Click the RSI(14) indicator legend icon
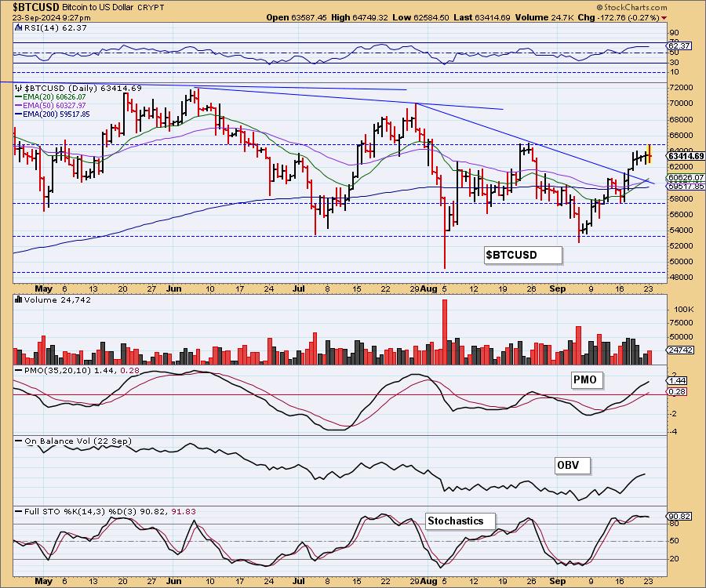Viewport: 706px width, 588px height. [x=18, y=28]
